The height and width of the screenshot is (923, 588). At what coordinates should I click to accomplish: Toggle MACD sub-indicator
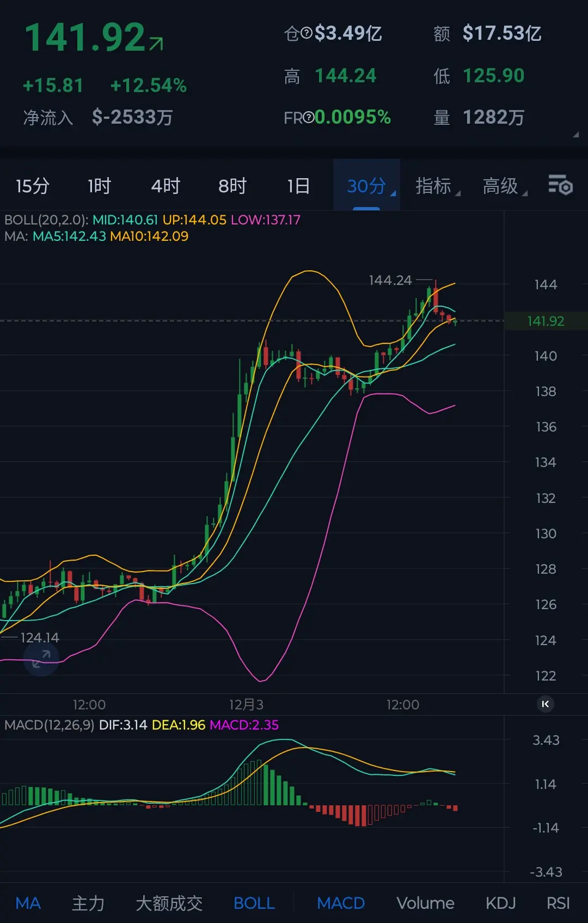tap(341, 903)
